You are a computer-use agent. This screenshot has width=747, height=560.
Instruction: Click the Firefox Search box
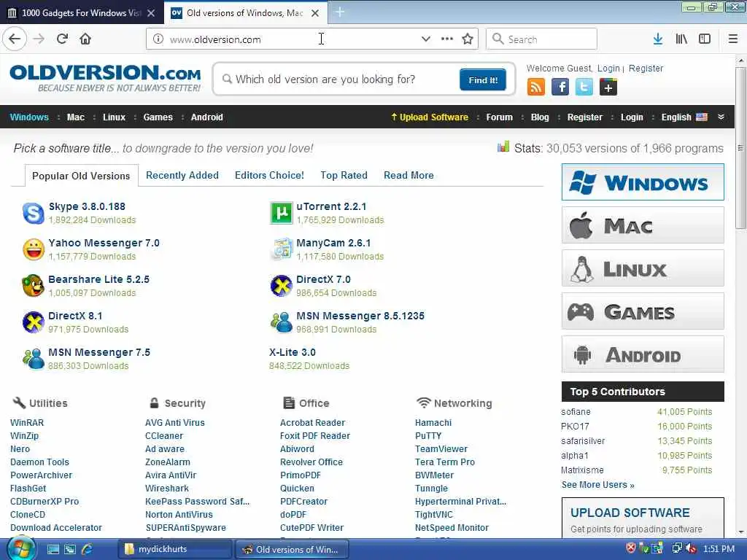point(542,39)
